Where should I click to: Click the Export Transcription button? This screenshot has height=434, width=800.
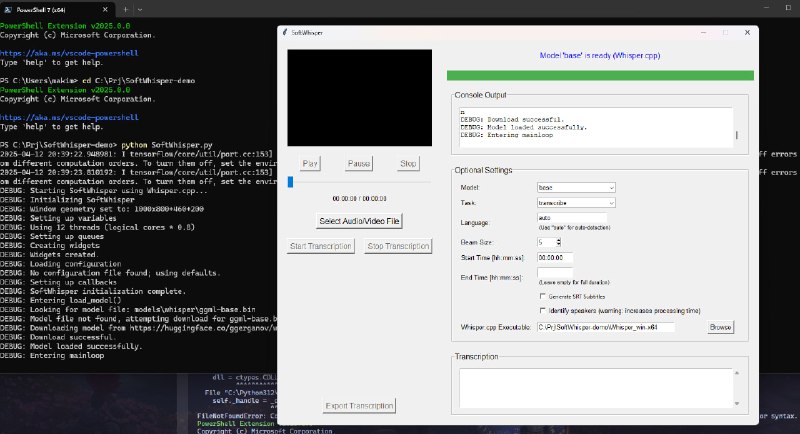click(x=359, y=406)
